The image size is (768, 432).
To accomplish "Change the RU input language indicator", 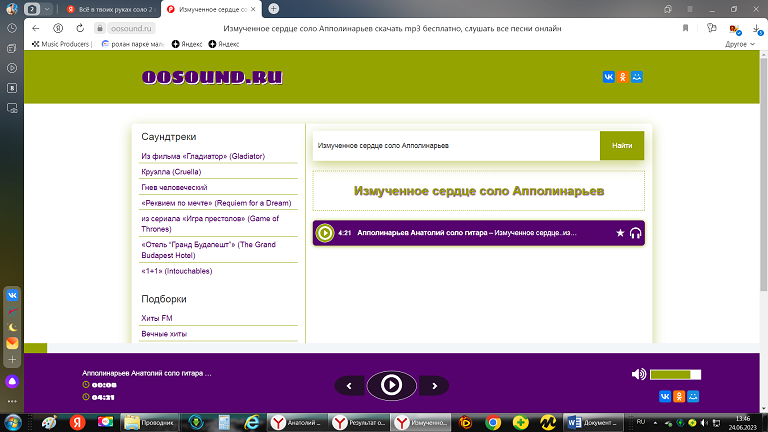I will click(641, 422).
